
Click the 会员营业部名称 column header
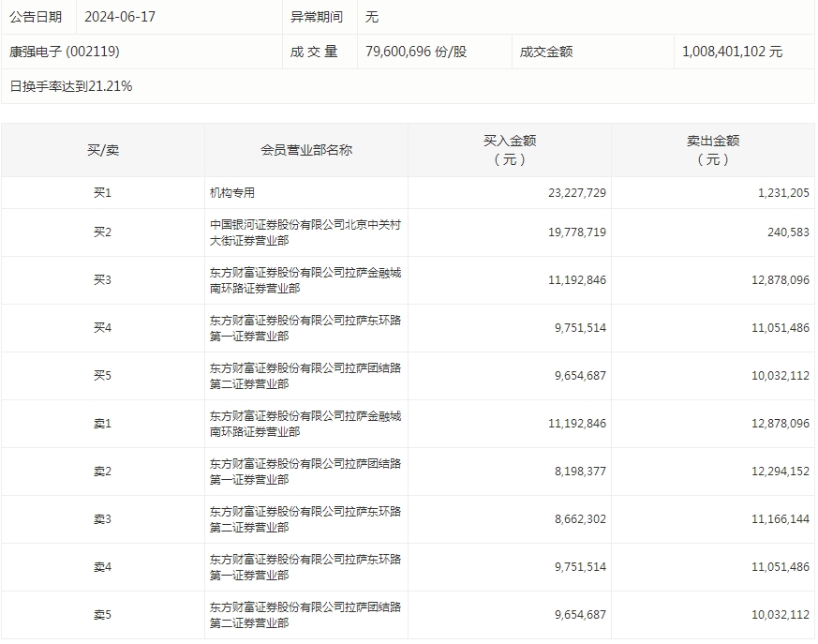306,150
